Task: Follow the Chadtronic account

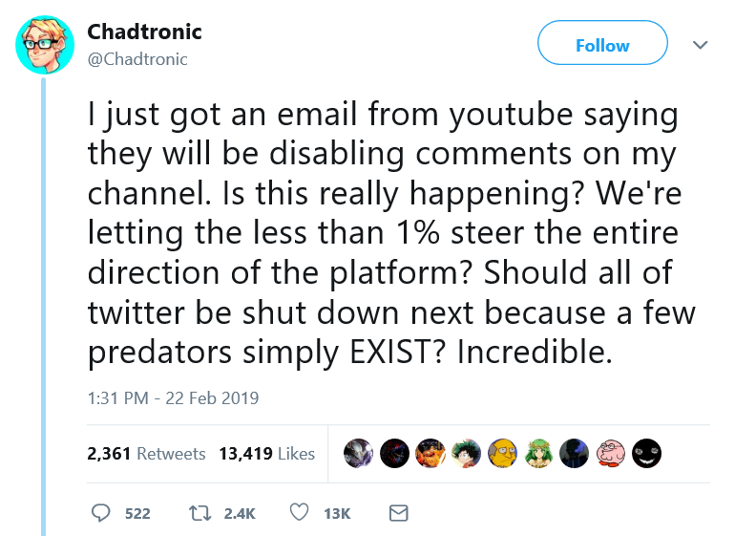Action: (601, 45)
